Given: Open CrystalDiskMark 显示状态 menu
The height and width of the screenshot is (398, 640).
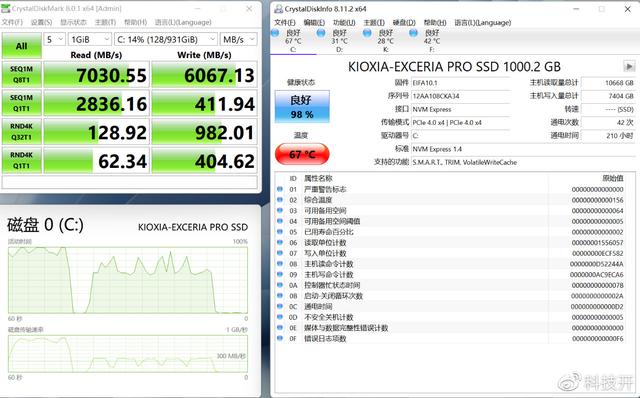Looking at the screenshot, I should click(73, 22).
